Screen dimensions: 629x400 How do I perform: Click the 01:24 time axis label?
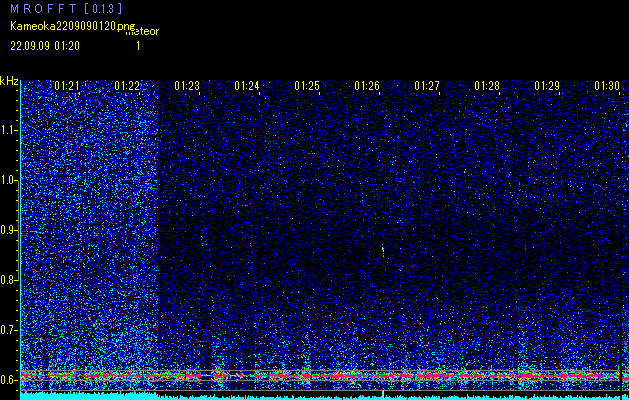coord(247,86)
